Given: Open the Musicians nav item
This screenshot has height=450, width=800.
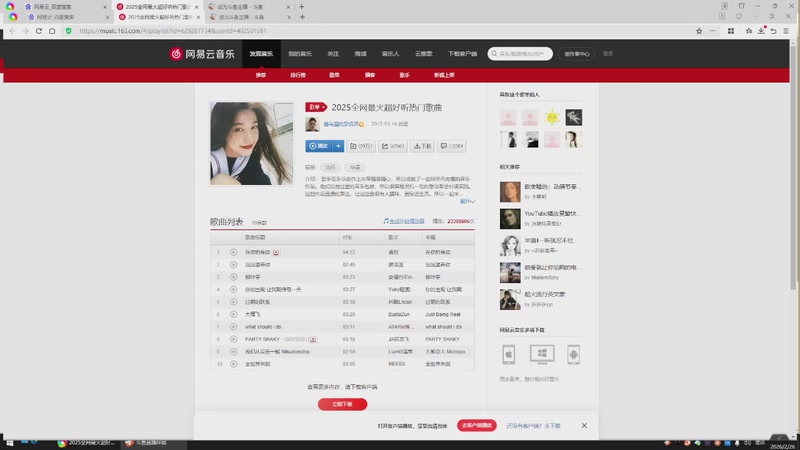Looking at the screenshot, I should point(391,54).
